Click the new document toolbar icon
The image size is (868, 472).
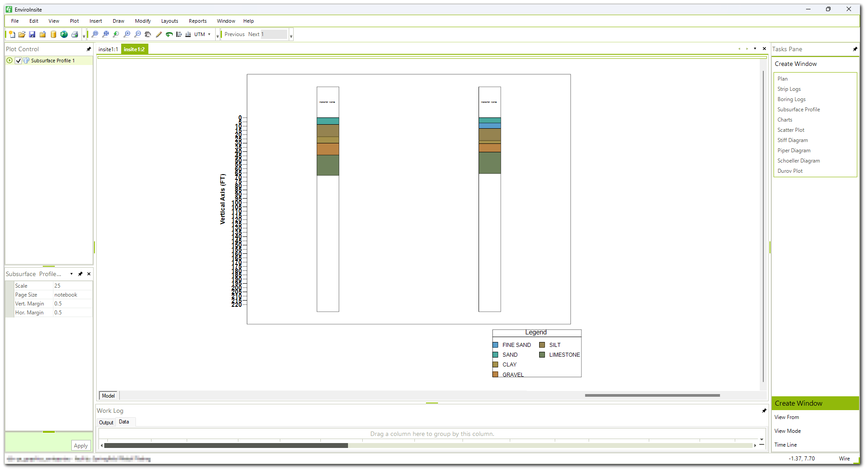(12, 34)
